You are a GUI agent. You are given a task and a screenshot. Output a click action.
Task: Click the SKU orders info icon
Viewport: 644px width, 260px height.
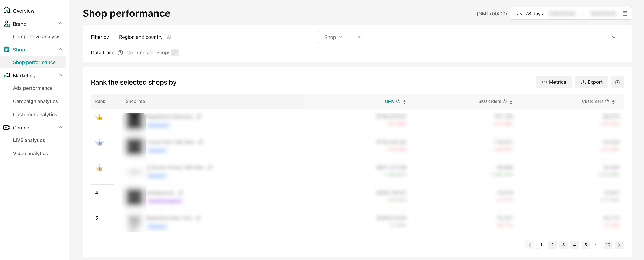tap(505, 101)
